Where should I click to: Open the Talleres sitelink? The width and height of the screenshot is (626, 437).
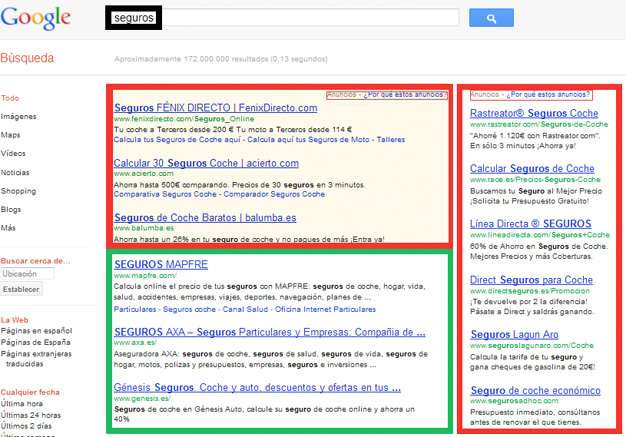[x=391, y=139]
